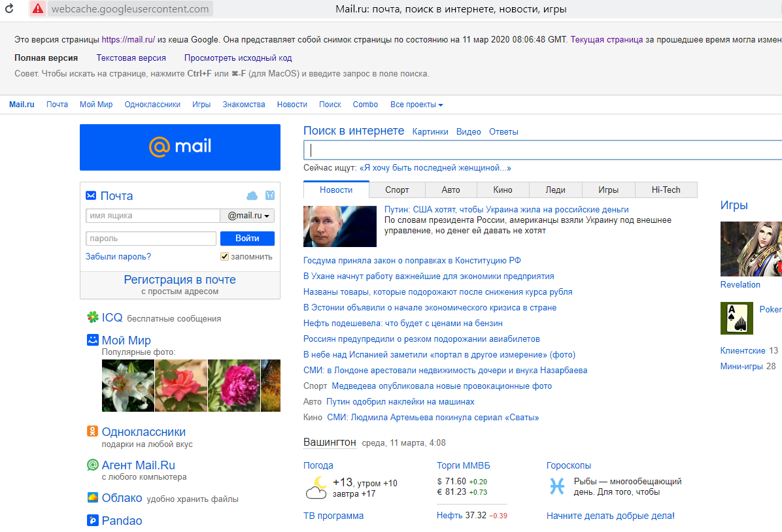Click the Ответы search link
The height and width of the screenshot is (532, 782).
coord(503,131)
